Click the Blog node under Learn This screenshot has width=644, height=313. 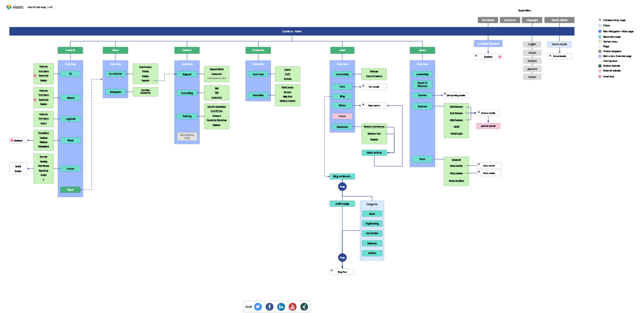point(342,96)
